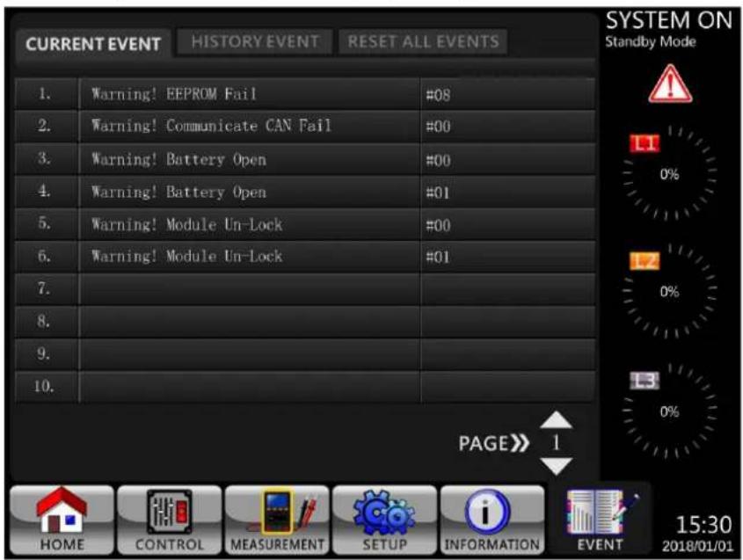Screen dimensions: 743x560
Task: Click the page number 1 field
Action: (x=556, y=443)
